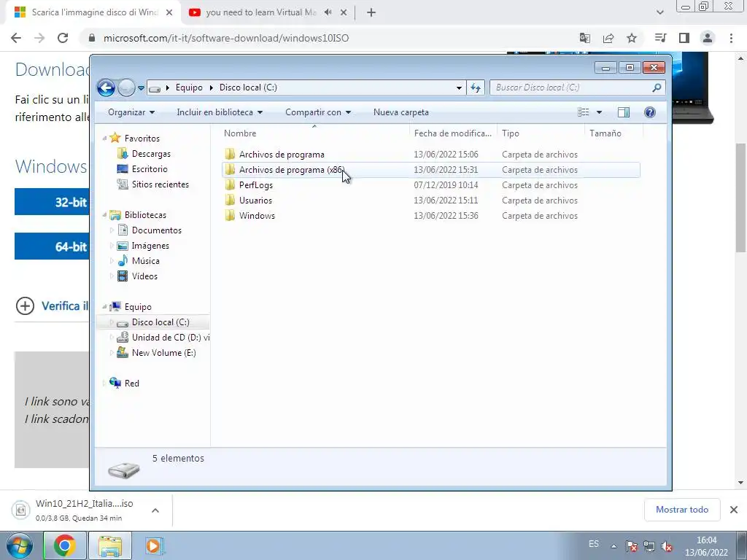Open the Vídeos library
Viewport: 747px width, 560px height.
[144, 276]
